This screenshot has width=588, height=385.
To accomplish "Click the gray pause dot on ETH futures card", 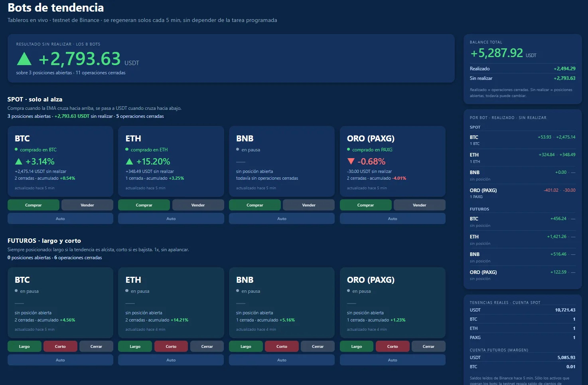I will [127, 291].
